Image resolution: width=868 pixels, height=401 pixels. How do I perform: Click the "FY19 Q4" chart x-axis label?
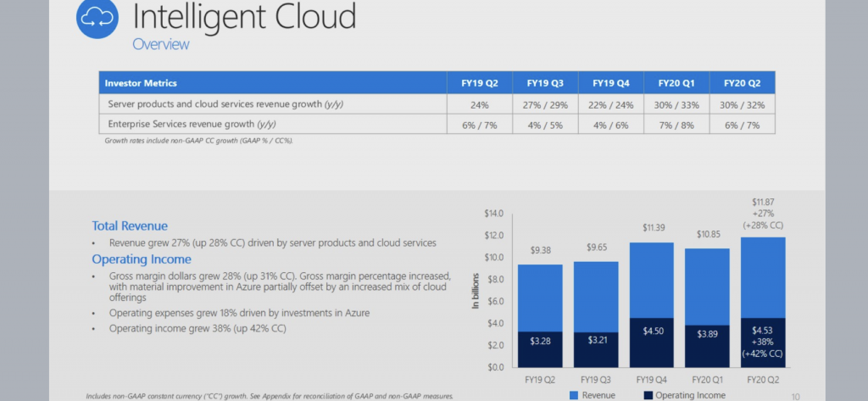point(652,381)
